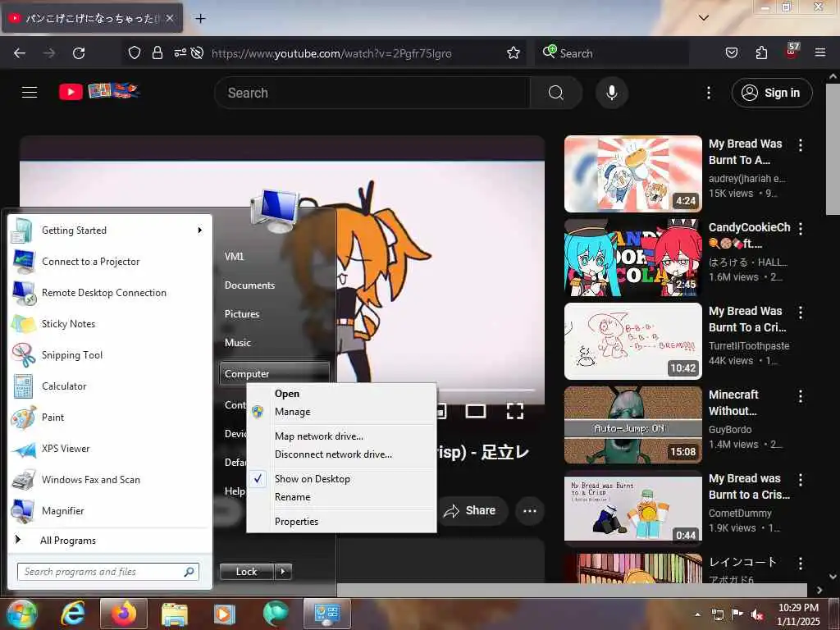Open Music from Start menu right pane

pos(237,343)
